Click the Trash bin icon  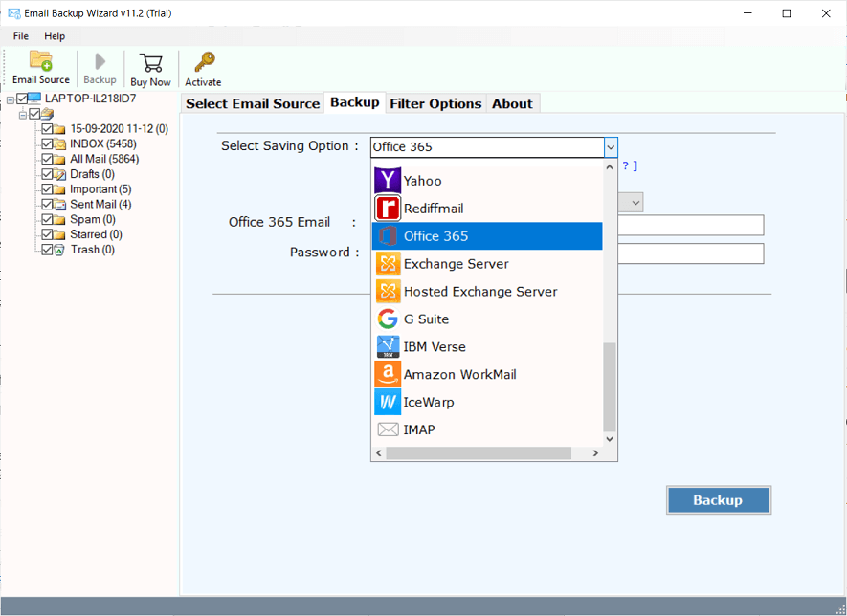coord(59,250)
